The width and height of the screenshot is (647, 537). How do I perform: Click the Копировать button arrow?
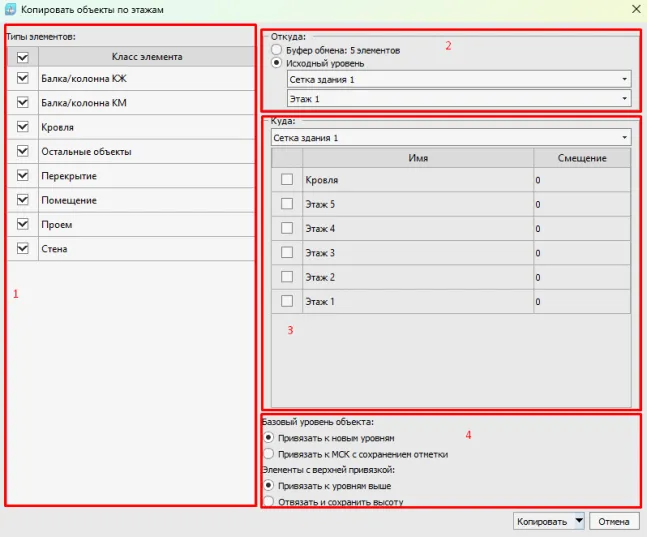580,521
